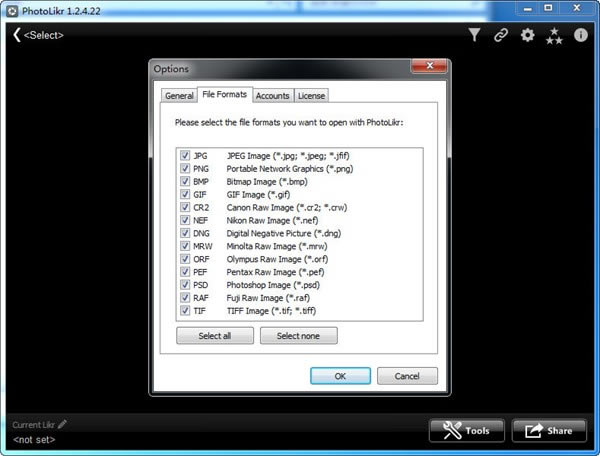Toggle the PEF Pentax checkbox
600x456 pixels.
[185, 272]
